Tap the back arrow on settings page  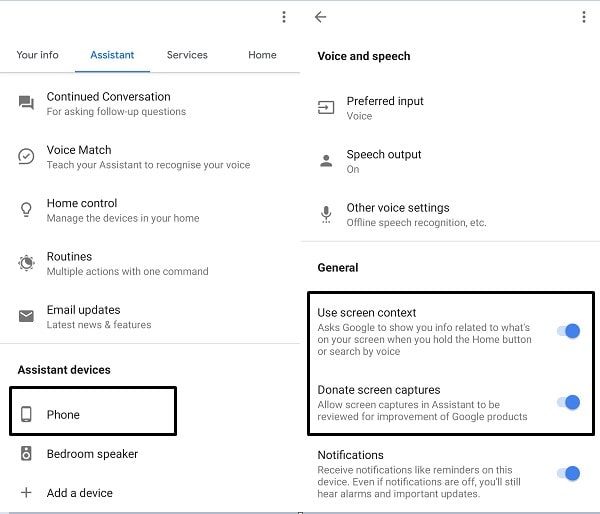click(320, 17)
